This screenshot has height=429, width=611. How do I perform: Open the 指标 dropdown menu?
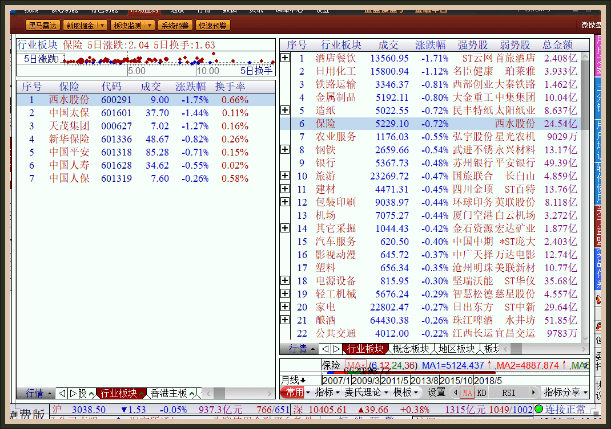point(327,392)
